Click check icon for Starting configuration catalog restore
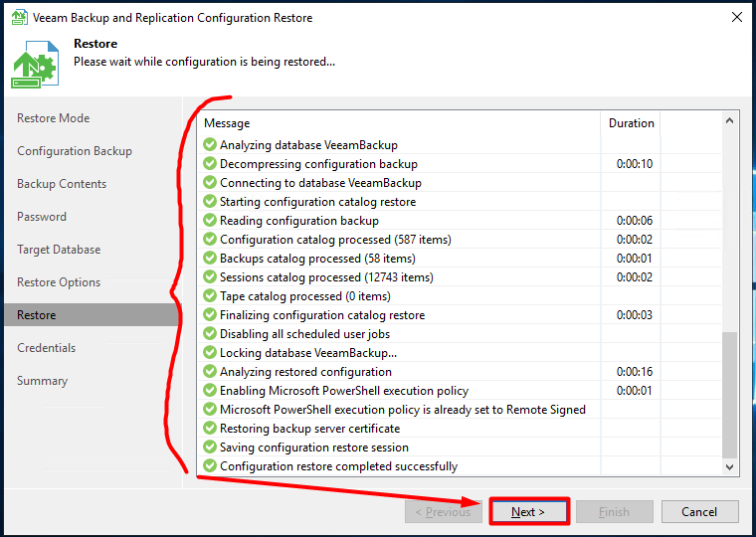756x537 pixels. pos(210,201)
